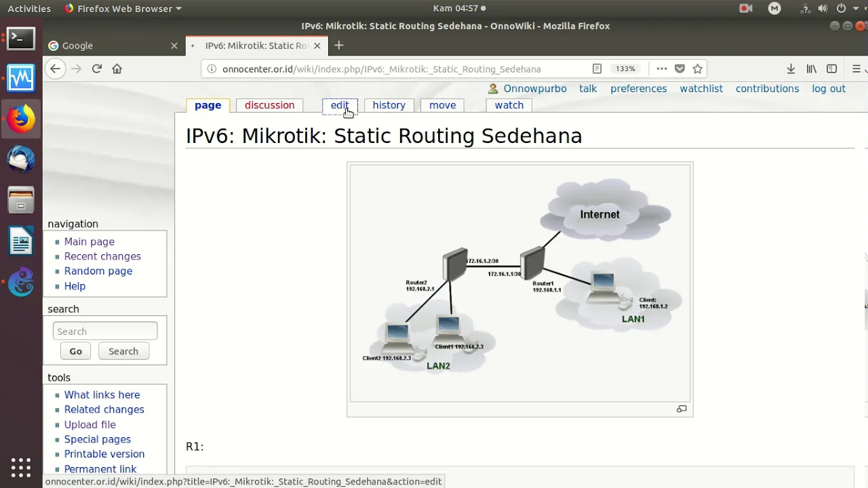Open Recent changes link
Screen dimensions: 868x488
click(x=102, y=256)
